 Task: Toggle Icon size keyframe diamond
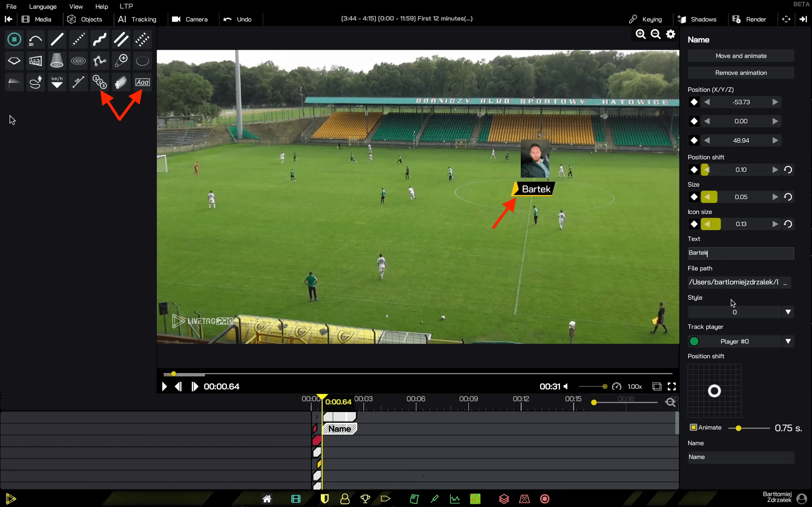[x=694, y=224]
